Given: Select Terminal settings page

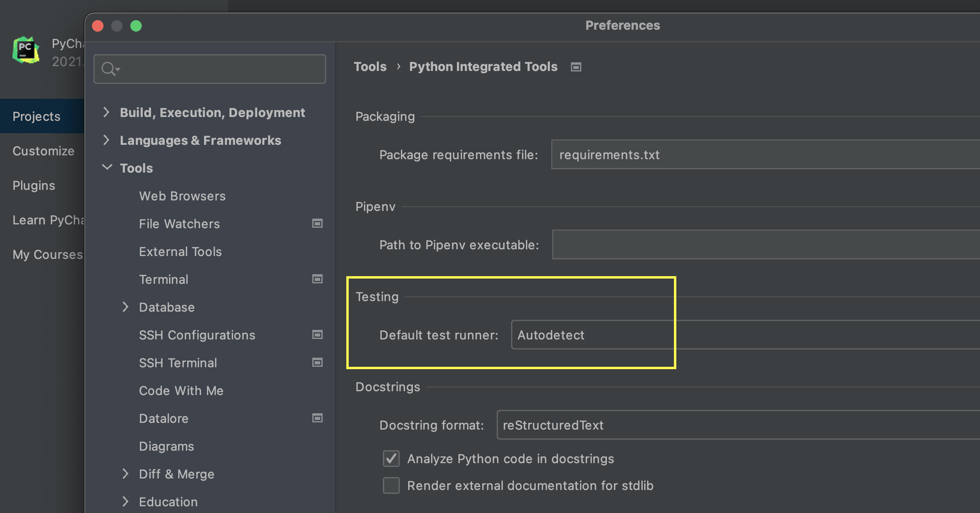Looking at the screenshot, I should pos(163,280).
